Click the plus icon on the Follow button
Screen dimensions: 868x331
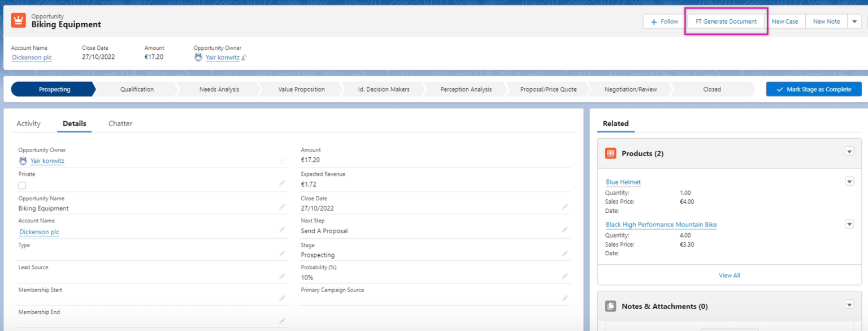[654, 21]
